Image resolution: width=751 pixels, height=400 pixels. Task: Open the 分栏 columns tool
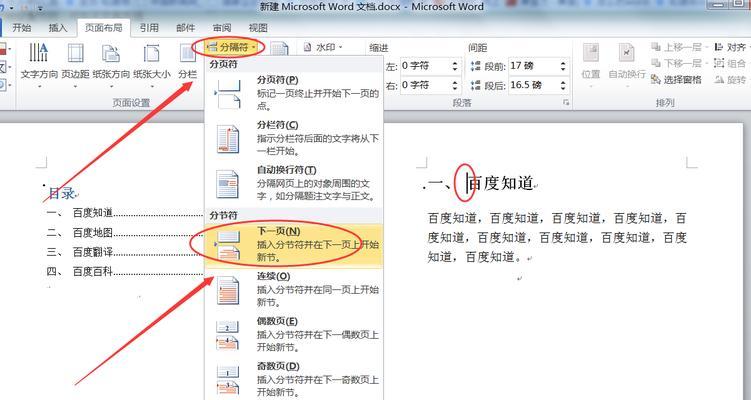[187, 62]
